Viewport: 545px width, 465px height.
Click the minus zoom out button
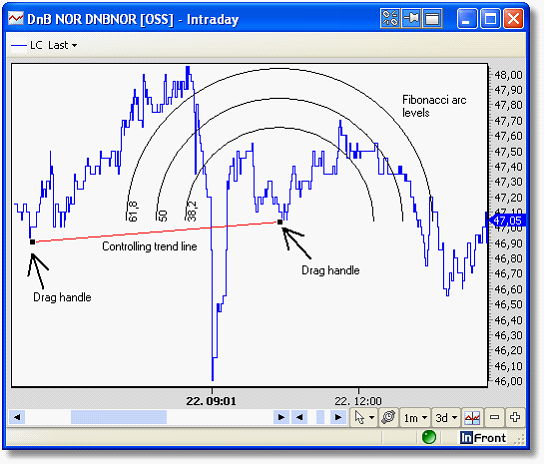tap(494, 417)
